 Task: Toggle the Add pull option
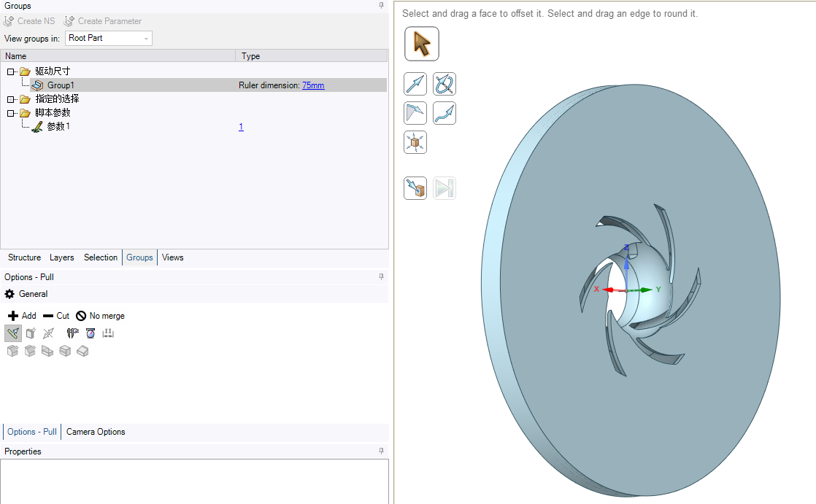[22, 316]
